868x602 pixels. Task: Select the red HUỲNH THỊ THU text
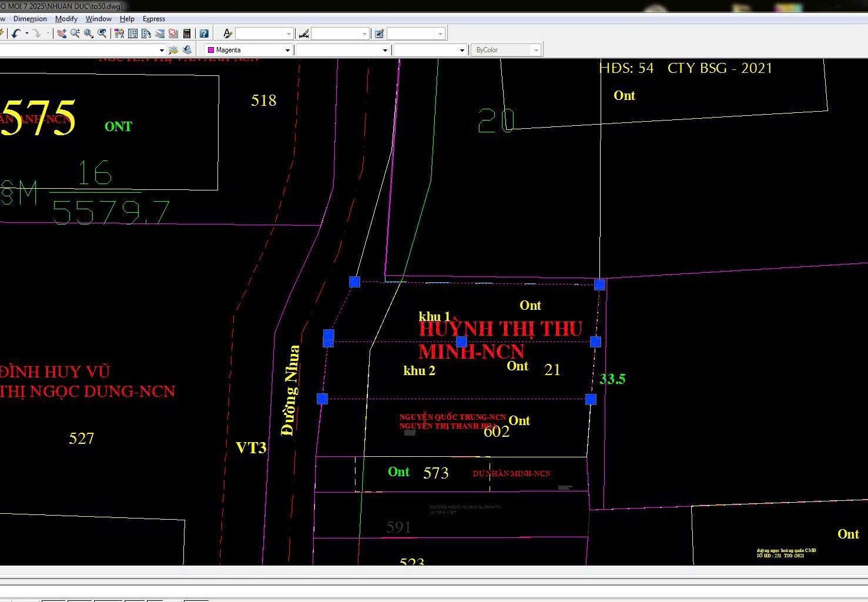pyautogui.click(x=500, y=329)
